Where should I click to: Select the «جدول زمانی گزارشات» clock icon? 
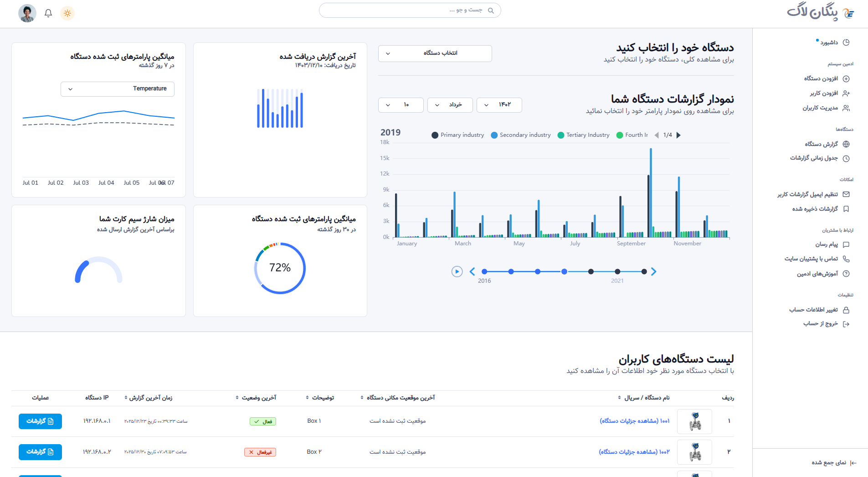coord(847,158)
